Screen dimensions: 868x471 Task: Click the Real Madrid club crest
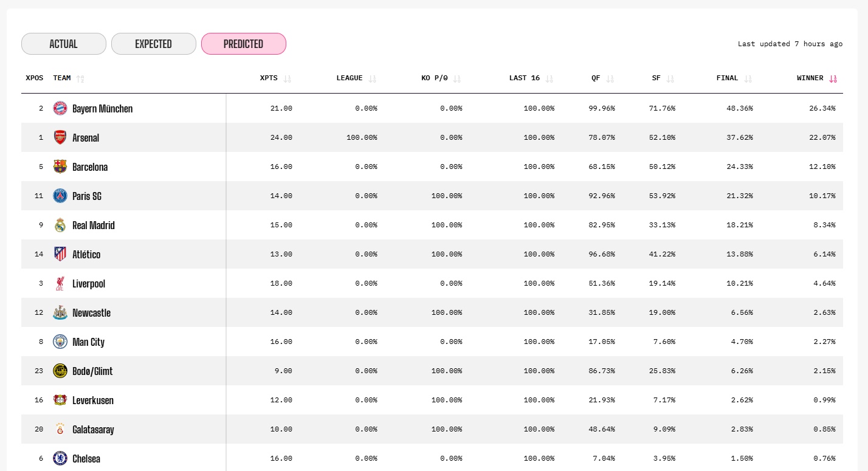pos(60,225)
